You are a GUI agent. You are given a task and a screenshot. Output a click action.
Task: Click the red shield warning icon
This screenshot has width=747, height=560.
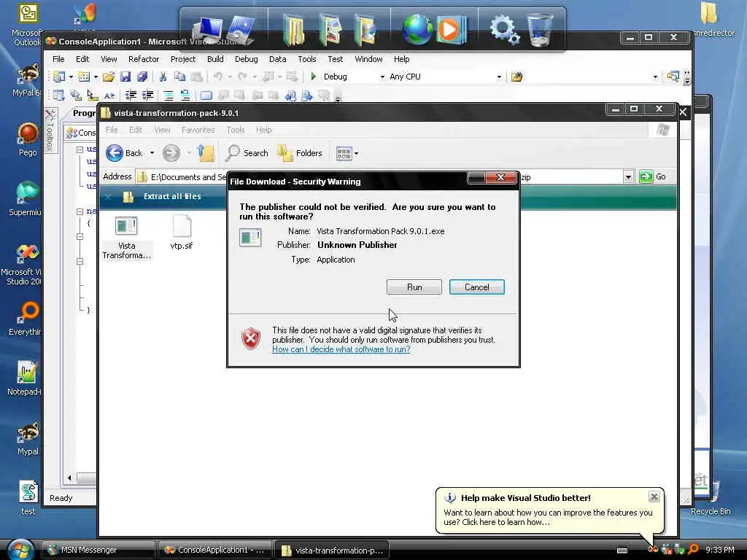[x=251, y=338]
